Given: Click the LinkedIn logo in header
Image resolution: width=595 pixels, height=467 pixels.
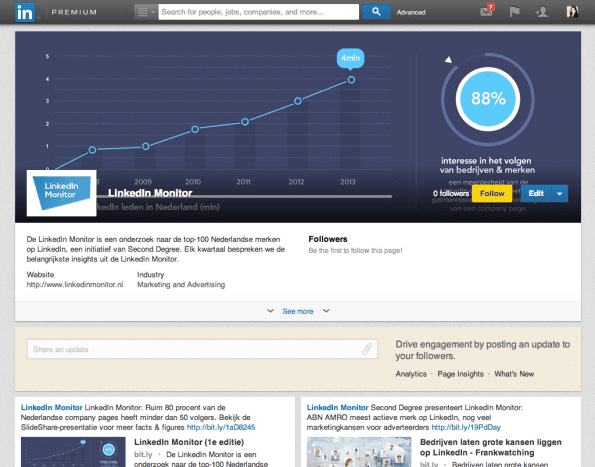Looking at the screenshot, I should coord(25,12).
